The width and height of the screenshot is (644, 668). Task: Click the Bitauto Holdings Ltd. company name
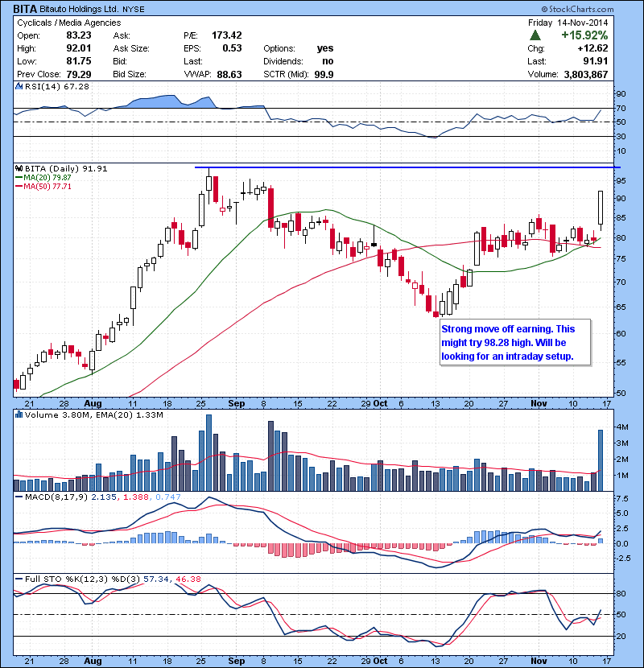pyautogui.click(x=79, y=9)
